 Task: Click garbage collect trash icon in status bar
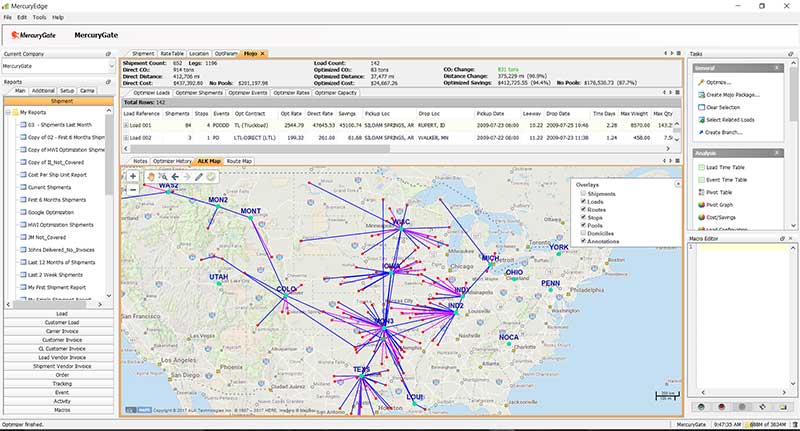[x=795, y=424]
